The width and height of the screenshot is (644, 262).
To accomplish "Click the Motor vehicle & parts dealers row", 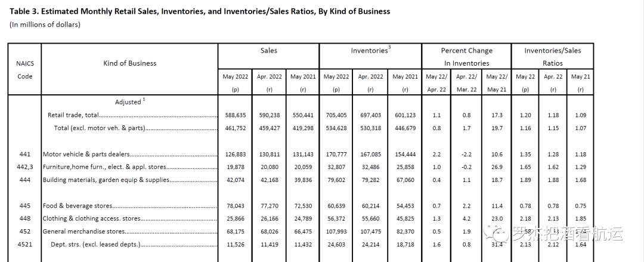I will tap(86, 154).
